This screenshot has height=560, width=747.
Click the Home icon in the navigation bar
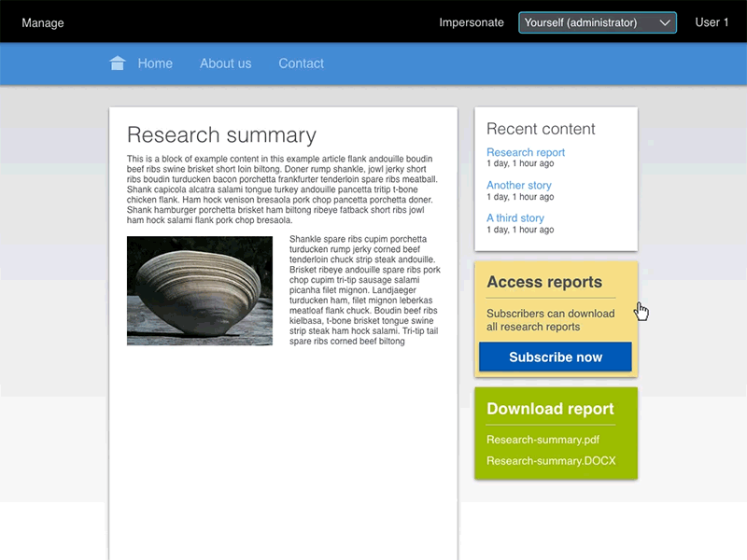(116, 62)
